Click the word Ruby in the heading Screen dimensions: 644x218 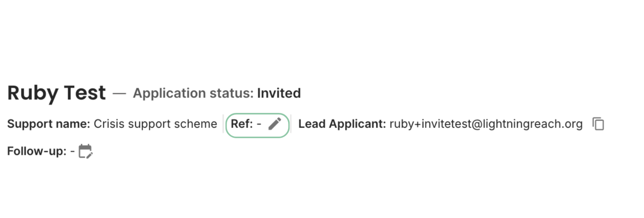[33, 94]
